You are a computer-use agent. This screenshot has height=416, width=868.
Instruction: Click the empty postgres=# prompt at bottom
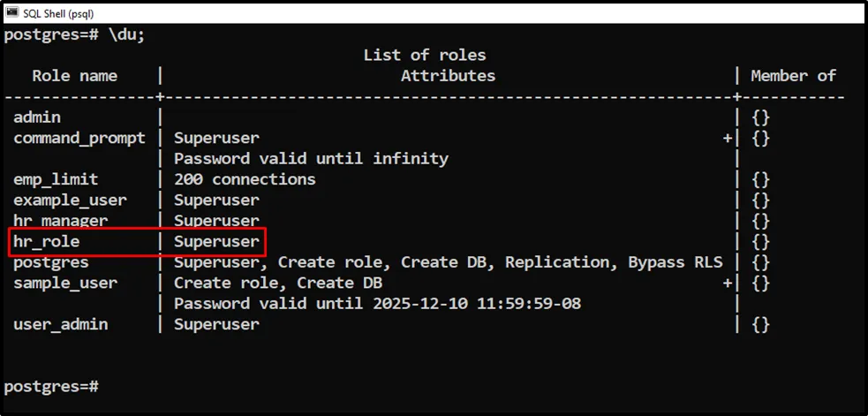[x=51, y=387]
